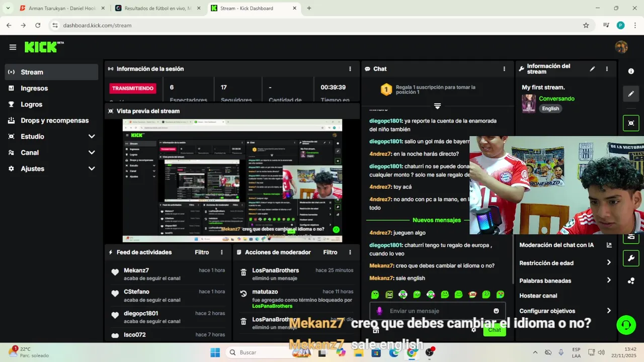Switch to the Arman Tsarukyan browser tab
The height and width of the screenshot is (362, 644).
pos(61,8)
